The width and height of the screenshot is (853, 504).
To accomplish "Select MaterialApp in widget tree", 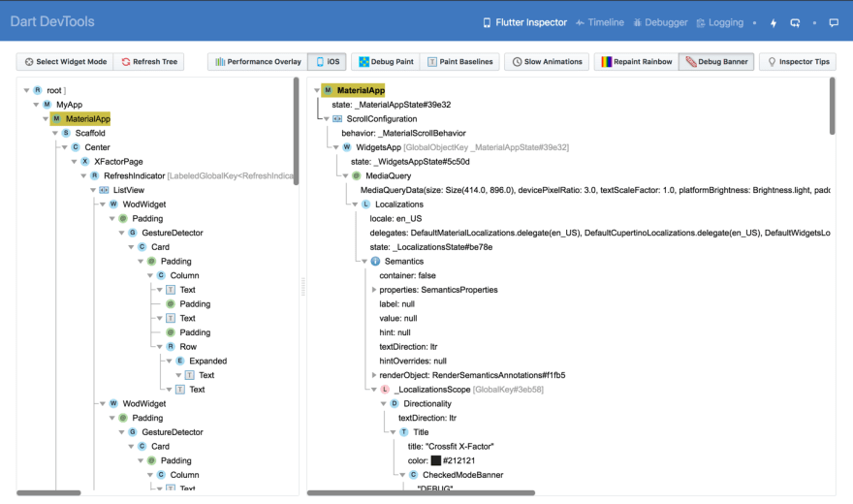I will [81, 118].
